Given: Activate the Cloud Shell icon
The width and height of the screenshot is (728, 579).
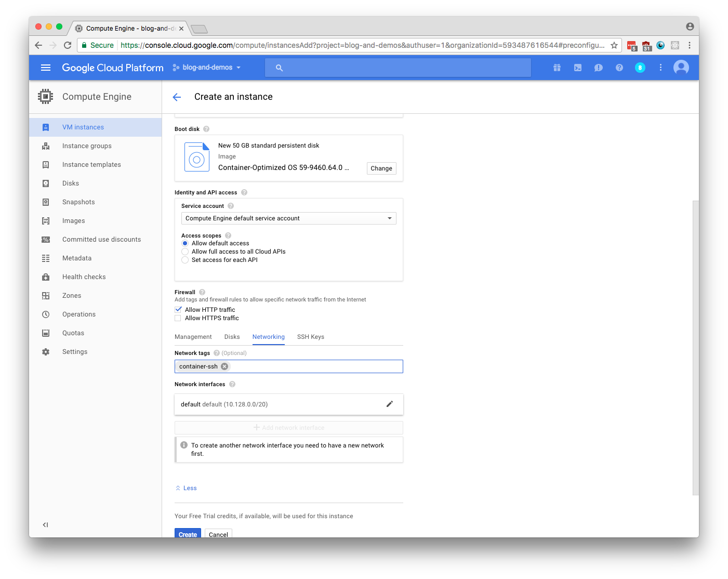Looking at the screenshot, I should coord(578,68).
